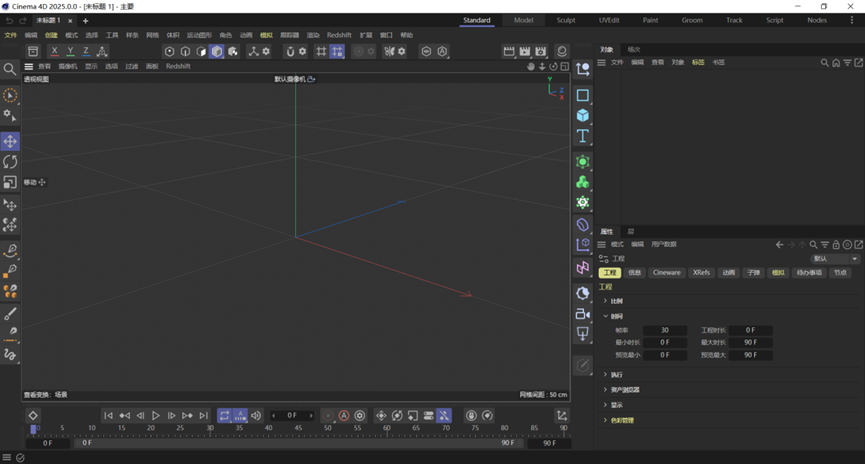Click the play forward button
Screen dimensions: 865x464
156,415
